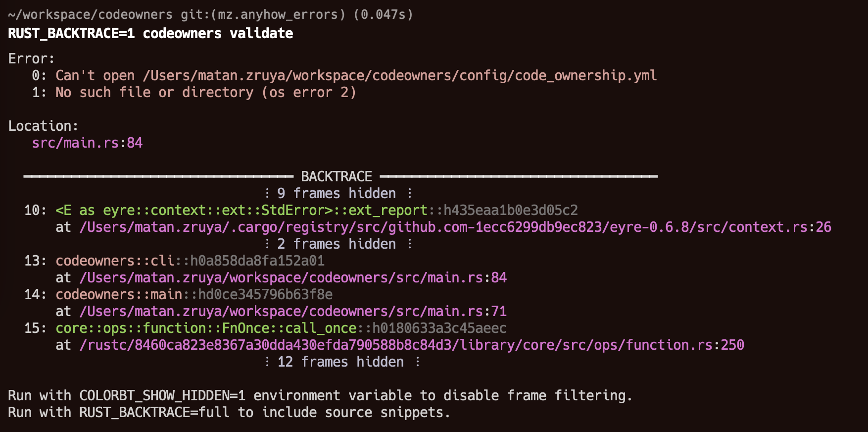
Task: Click the RUST_BACKTRACE=full hint text
Action: [154, 413]
